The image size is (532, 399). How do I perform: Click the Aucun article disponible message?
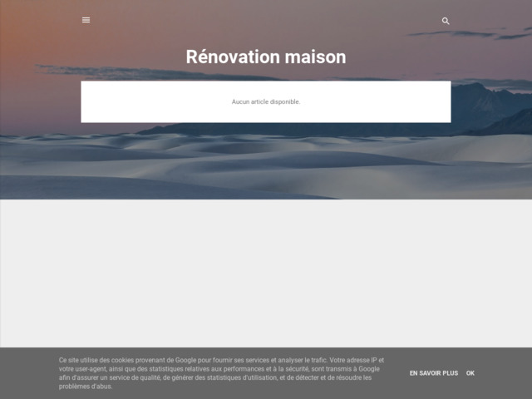click(266, 102)
